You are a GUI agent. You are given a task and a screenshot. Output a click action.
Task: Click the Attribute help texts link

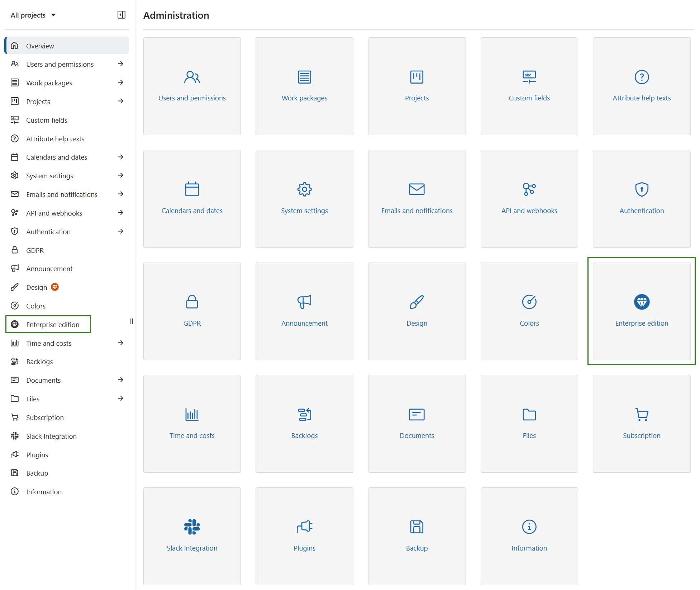coord(55,138)
